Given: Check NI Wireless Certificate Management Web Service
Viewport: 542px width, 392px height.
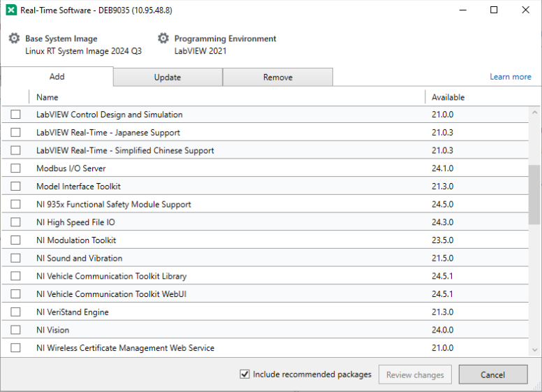Looking at the screenshot, I should click(x=15, y=348).
